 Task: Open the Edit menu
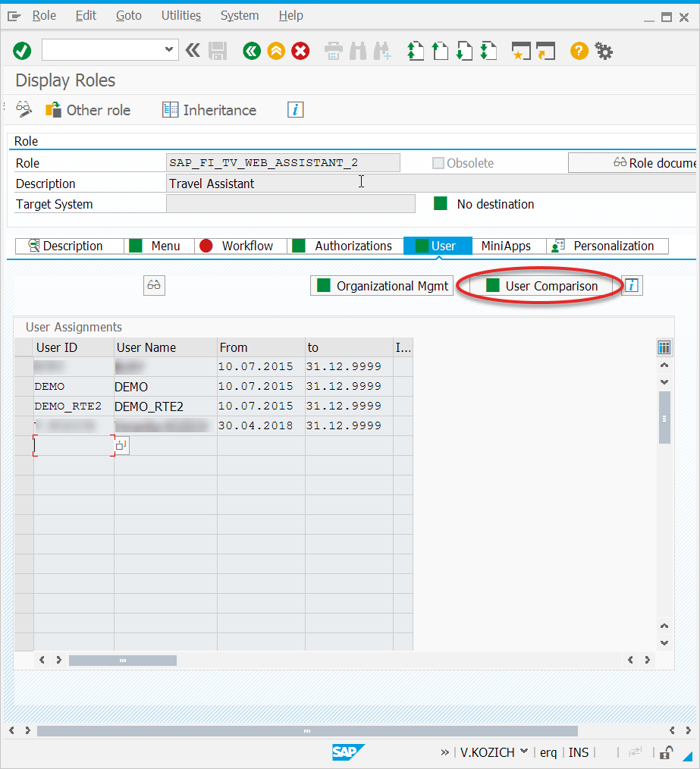[86, 16]
